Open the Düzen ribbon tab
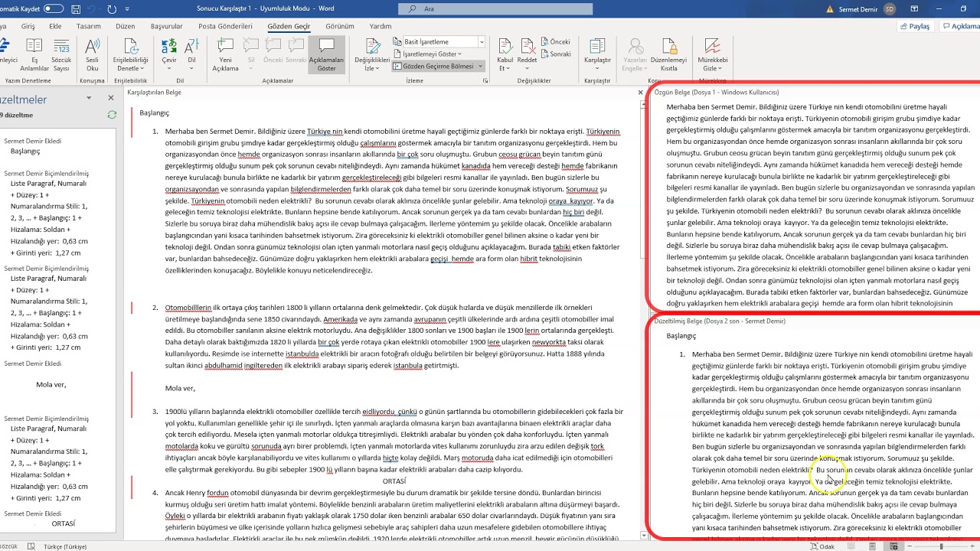The width and height of the screenshot is (980, 551). [x=125, y=26]
